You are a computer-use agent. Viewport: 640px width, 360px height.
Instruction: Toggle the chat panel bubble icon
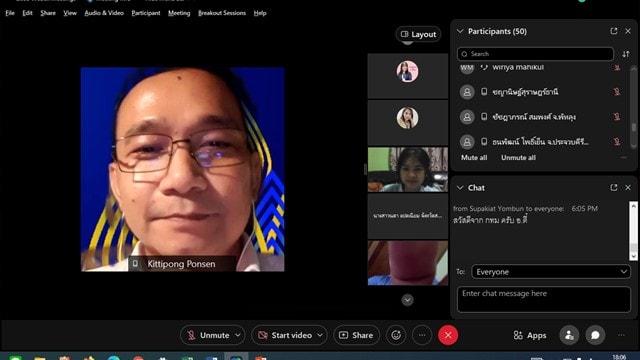coord(595,335)
